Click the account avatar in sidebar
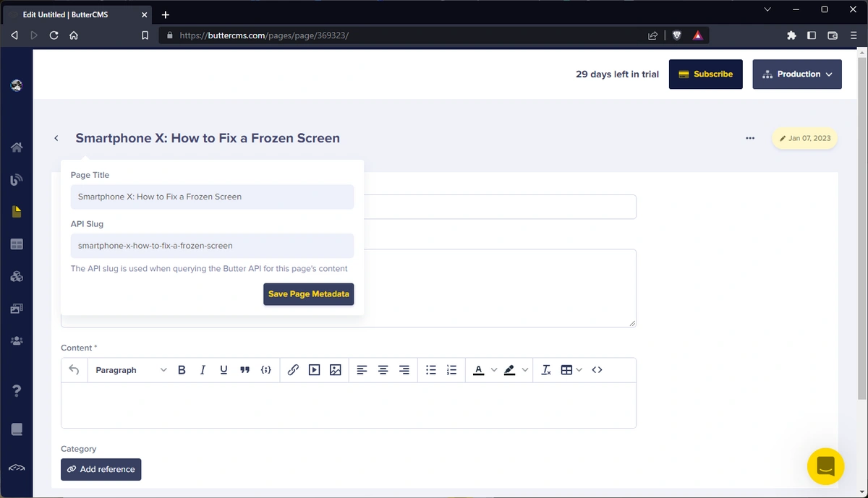This screenshot has height=498, width=868. coord(17,85)
